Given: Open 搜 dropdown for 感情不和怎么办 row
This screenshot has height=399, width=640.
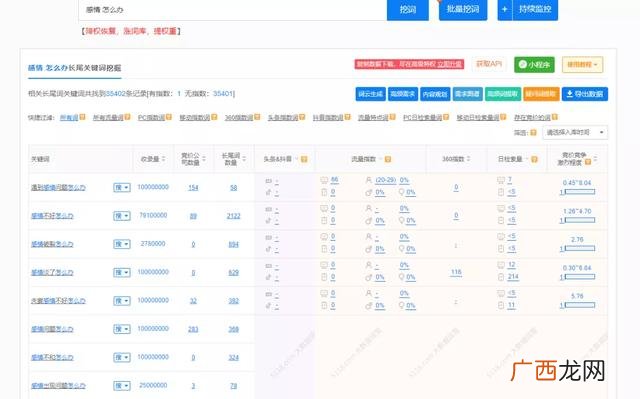Looking at the screenshot, I should click(122, 357).
